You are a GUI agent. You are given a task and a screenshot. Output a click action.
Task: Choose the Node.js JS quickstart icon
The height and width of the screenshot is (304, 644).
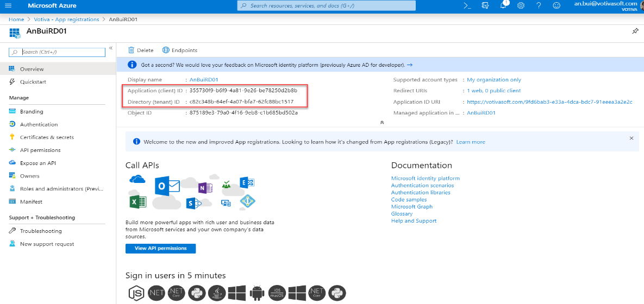[136, 293]
